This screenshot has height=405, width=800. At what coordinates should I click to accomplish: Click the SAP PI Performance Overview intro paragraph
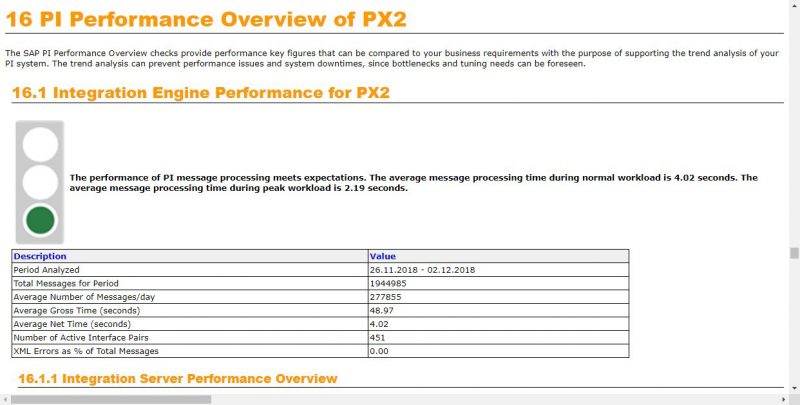392,58
